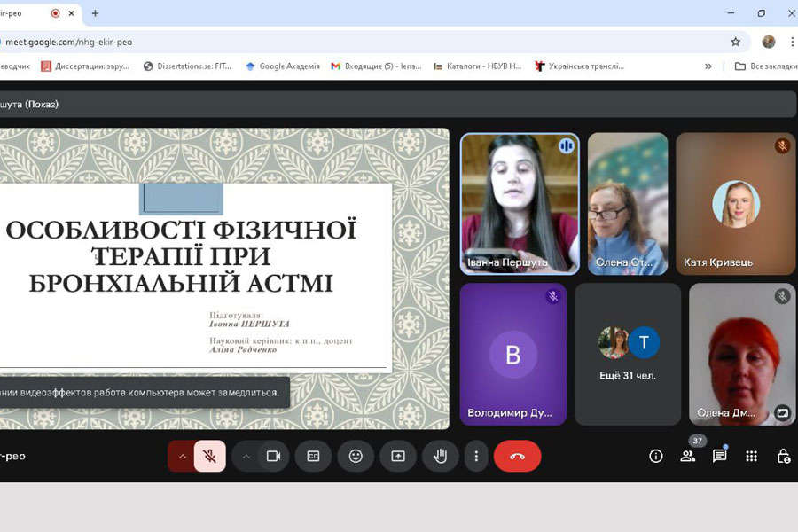This screenshot has height=532, width=798.
Task: Expand video settings arrow beside camera
Action: pos(246,456)
